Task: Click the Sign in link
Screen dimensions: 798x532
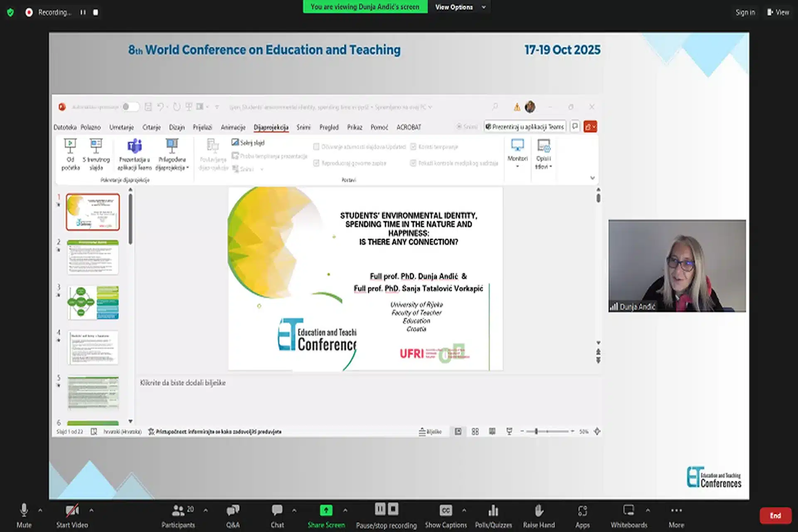Action: [745, 12]
